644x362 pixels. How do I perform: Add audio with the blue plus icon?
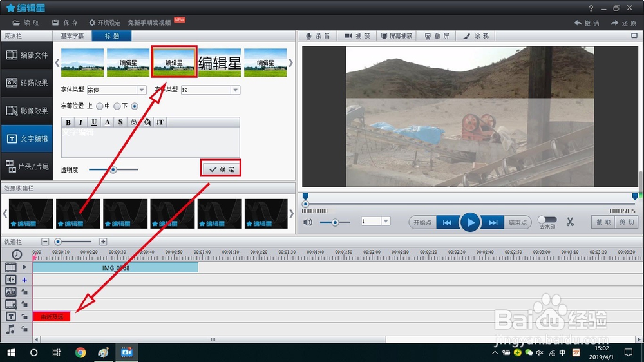pos(24,280)
